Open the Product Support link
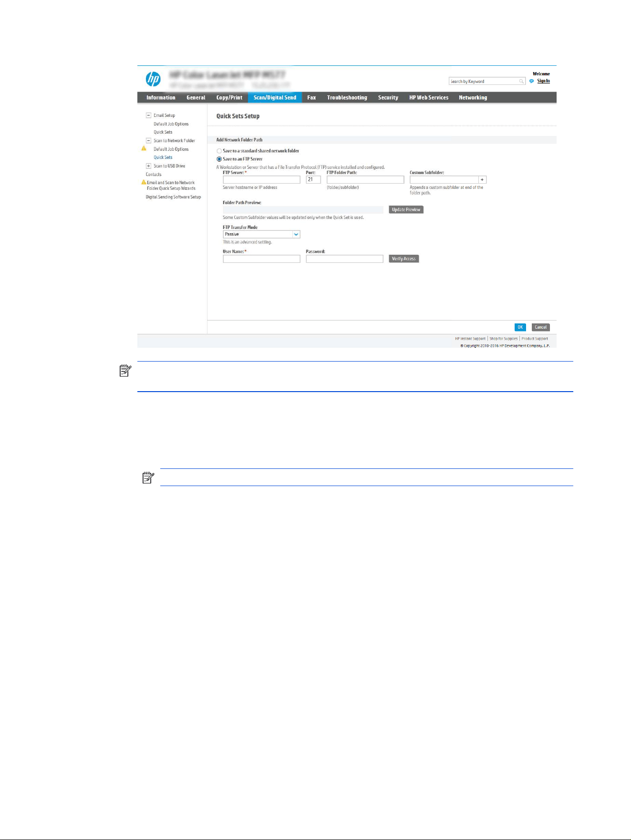This screenshot has width=631, height=840. (x=535, y=339)
